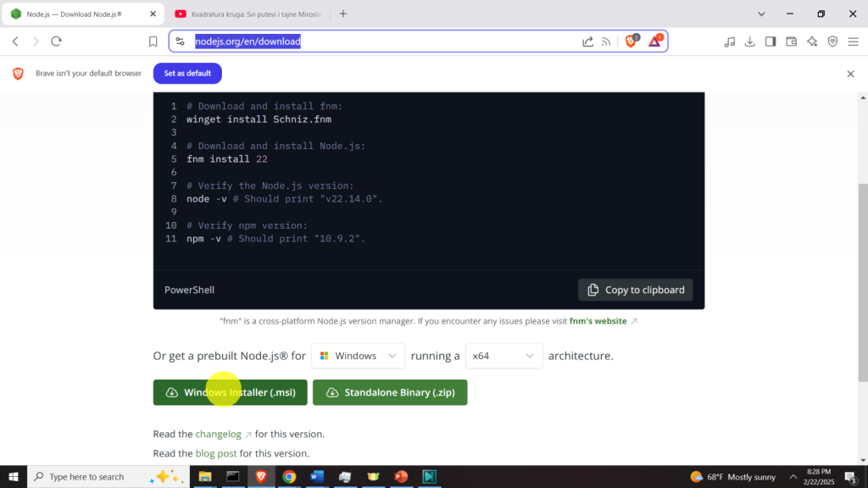868x488 pixels.
Task: Reload the page with refresh icon
Action: [x=57, y=42]
